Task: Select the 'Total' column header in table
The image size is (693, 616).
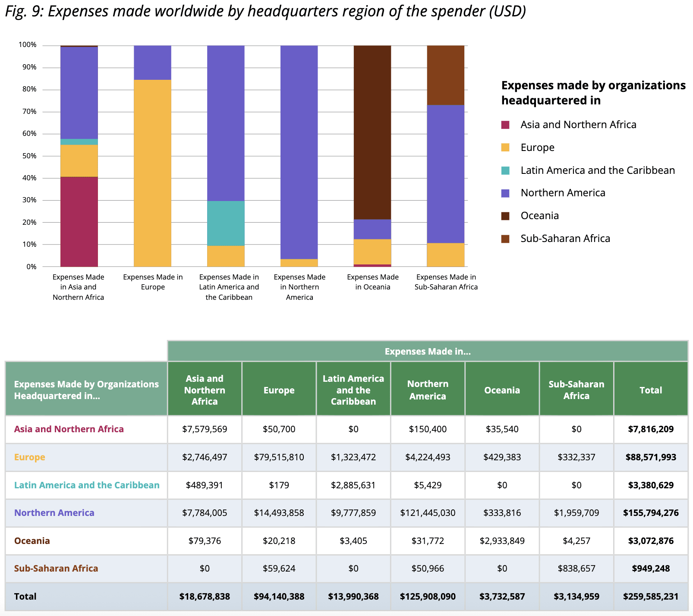Action: [650, 390]
